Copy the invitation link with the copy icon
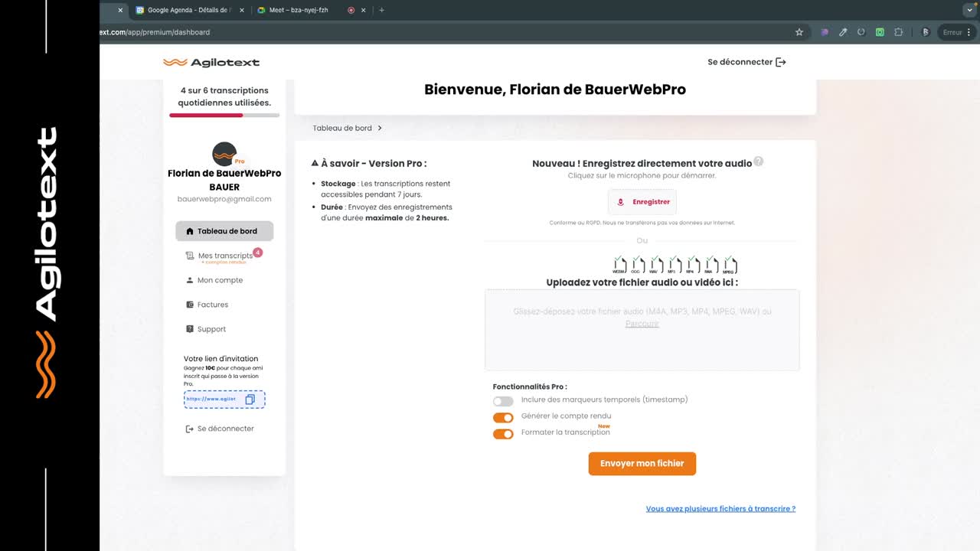 [250, 399]
